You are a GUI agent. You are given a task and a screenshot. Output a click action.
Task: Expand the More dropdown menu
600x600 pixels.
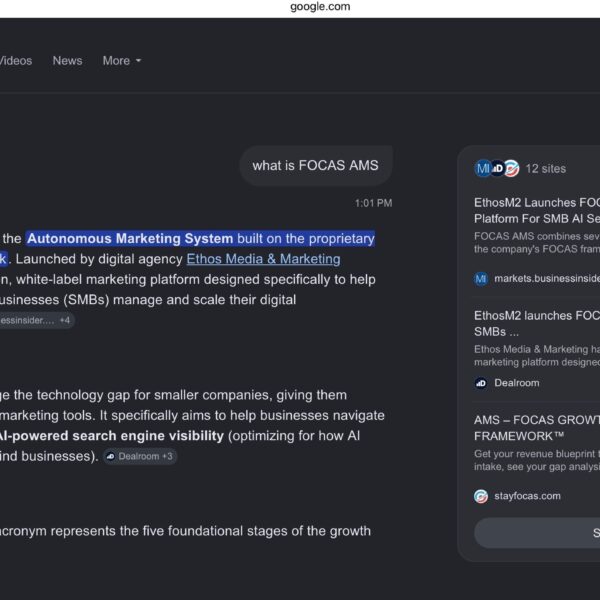122,60
